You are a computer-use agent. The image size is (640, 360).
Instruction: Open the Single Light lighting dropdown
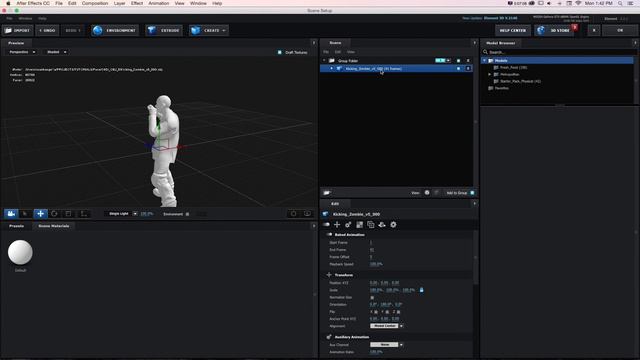click(122, 213)
